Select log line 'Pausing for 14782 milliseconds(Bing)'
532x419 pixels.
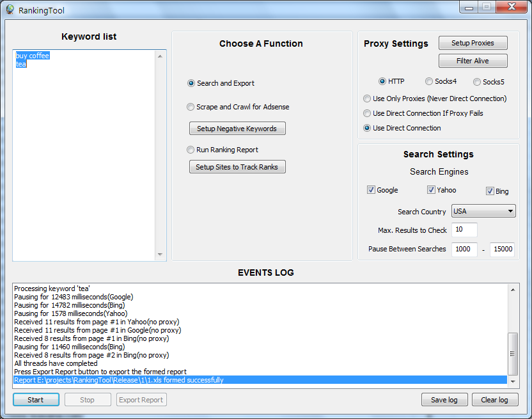point(260,305)
